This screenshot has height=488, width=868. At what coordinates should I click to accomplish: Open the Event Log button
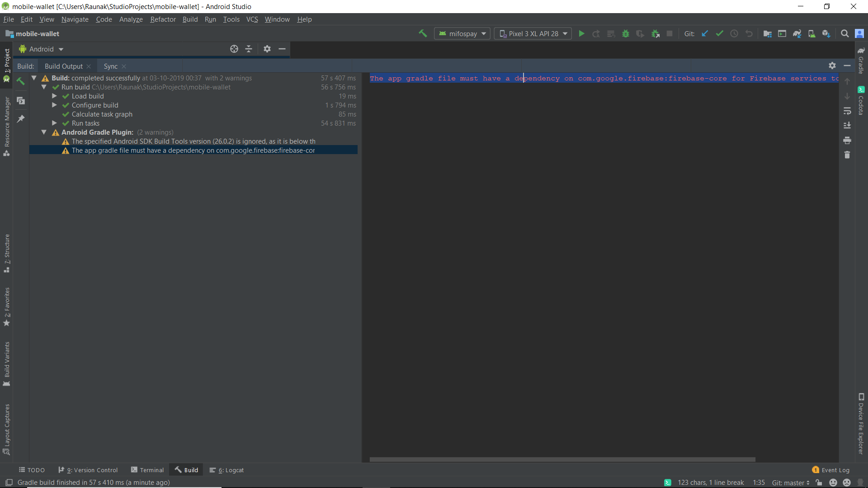click(x=831, y=470)
